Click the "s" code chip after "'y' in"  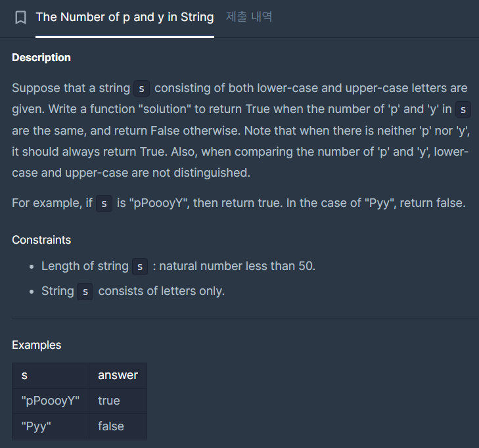(463, 110)
